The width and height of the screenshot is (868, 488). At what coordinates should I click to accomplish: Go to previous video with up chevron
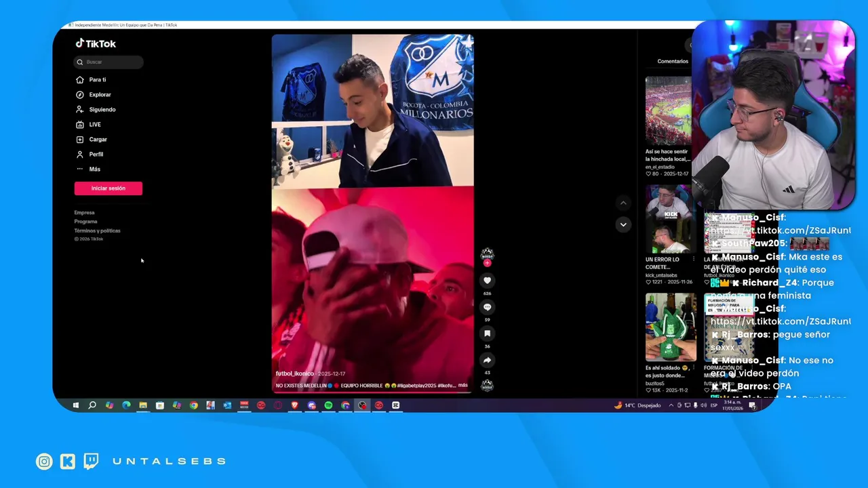(623, 203)
